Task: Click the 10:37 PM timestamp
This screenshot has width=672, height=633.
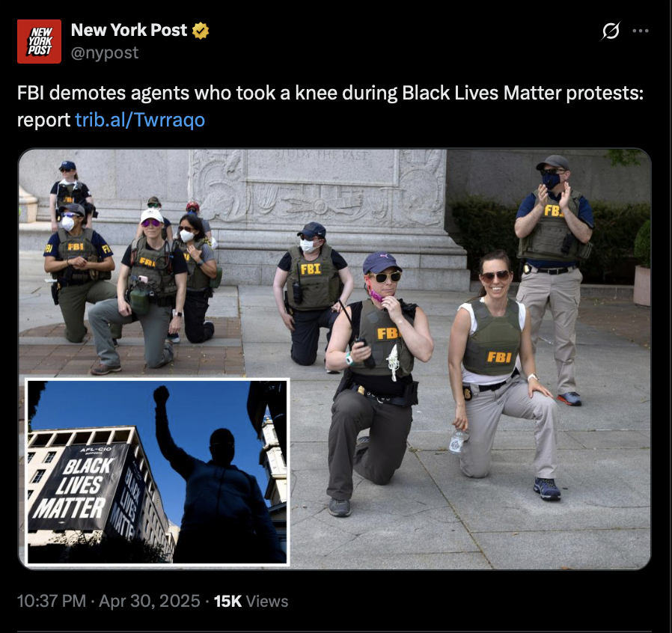Action: click(52, 601)
